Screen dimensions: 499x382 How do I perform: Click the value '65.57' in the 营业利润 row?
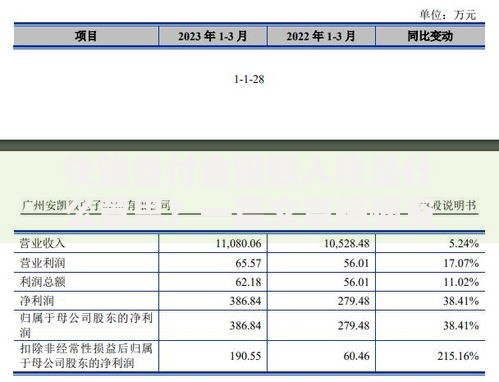[248, 263]
